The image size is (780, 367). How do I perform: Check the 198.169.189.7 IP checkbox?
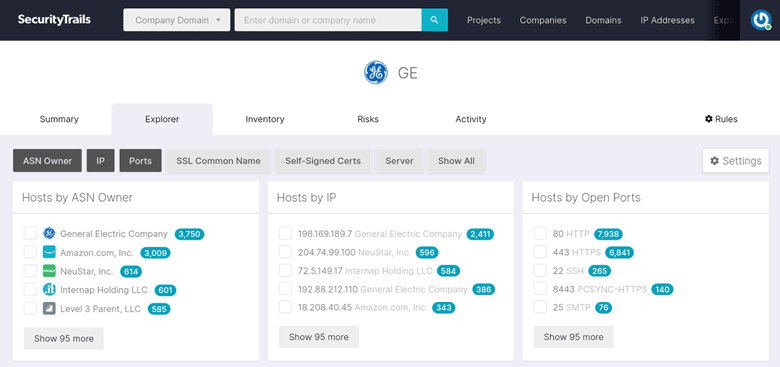click(285, 234)
